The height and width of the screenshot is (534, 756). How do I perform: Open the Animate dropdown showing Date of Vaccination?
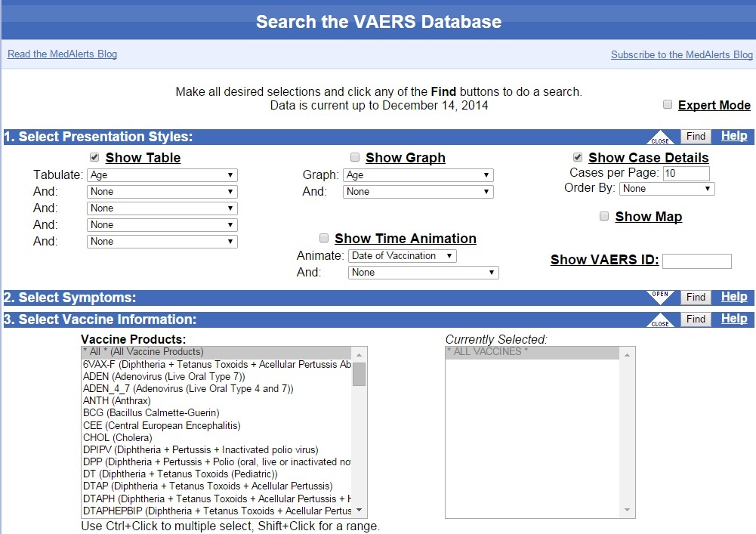[x=402, y=255]
